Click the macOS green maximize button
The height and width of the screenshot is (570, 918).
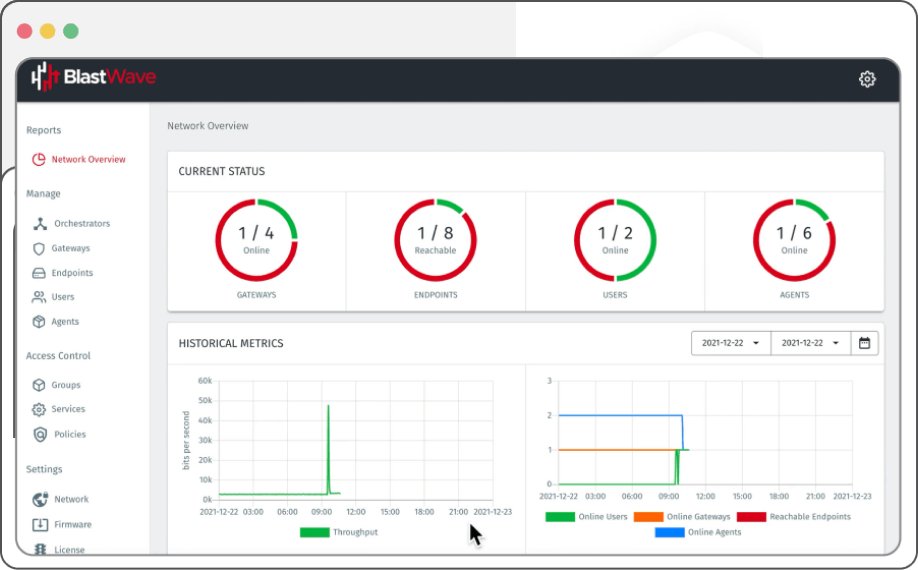71,31
